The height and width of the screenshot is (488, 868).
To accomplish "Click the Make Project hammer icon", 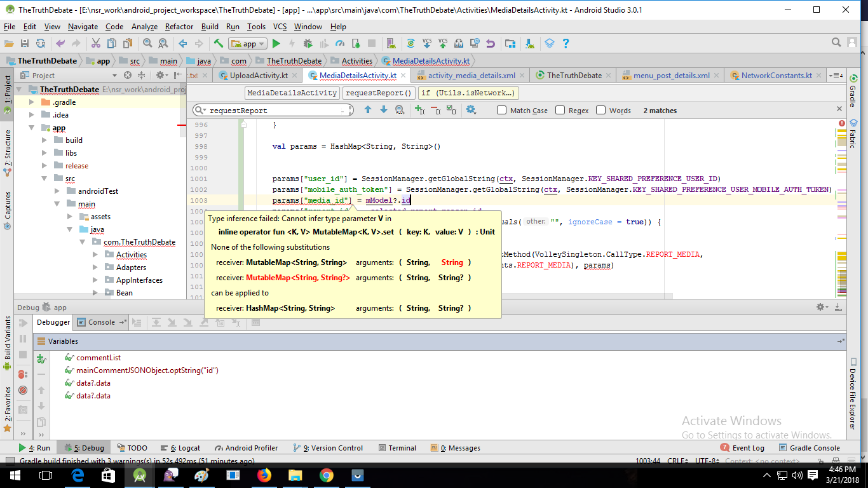I will pos(219,43).
